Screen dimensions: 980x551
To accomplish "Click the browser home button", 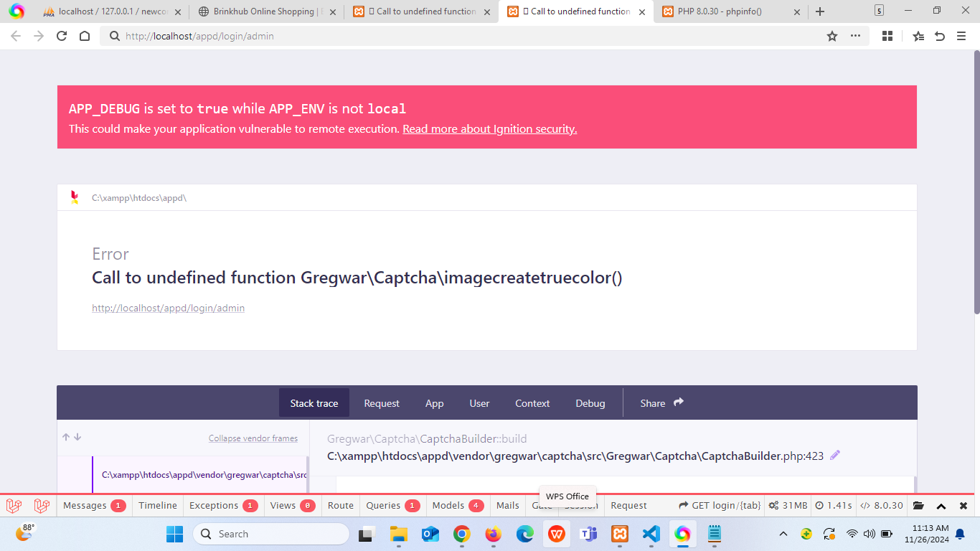I will click(85, 36).
